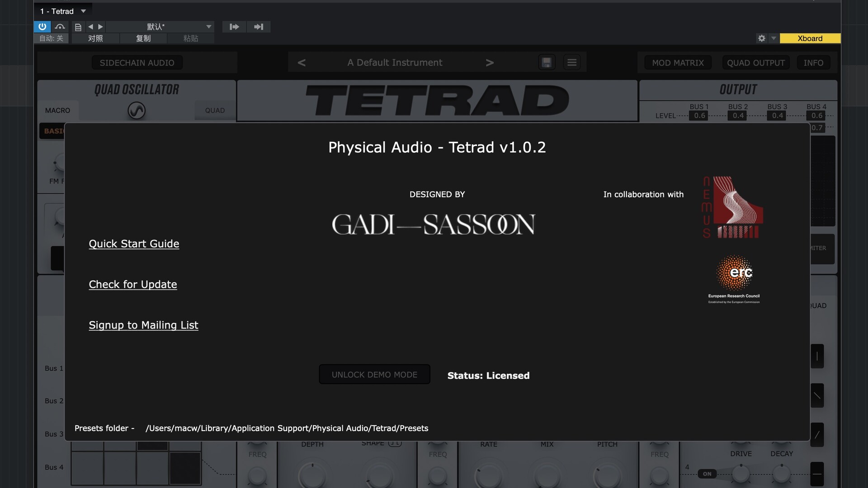868x488 pixels.
Task: Click the Gadi Sassoon logo
Action: [433, 225]
